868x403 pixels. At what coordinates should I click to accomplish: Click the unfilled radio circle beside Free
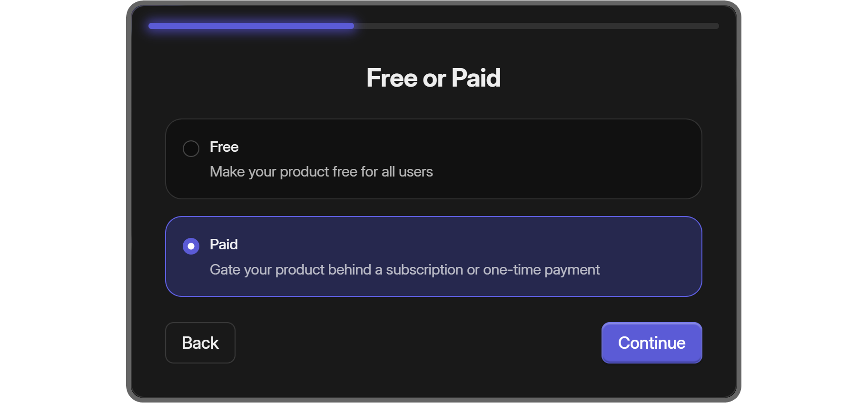point(191,148)
